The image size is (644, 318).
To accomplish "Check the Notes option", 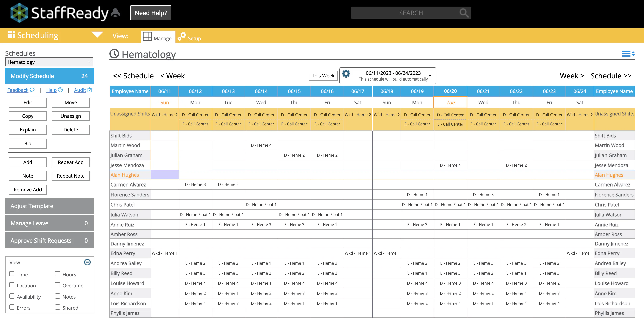I will pos(58,296).
